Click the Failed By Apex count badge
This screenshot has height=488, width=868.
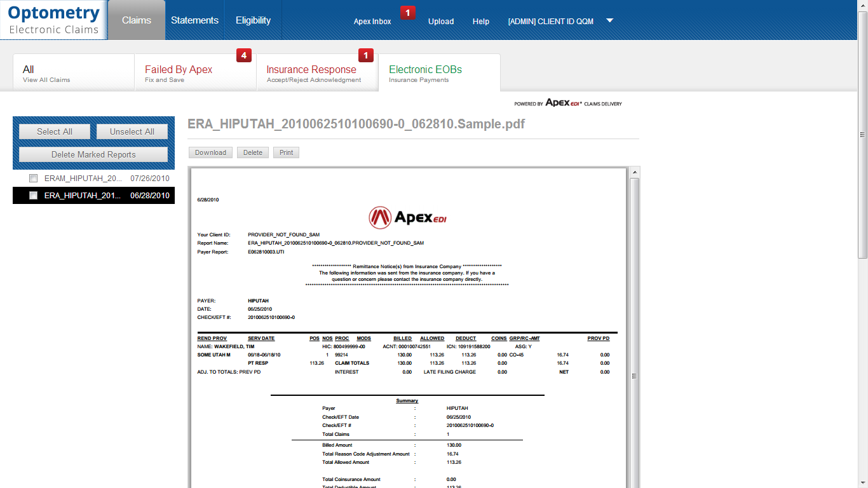(244, 55)
